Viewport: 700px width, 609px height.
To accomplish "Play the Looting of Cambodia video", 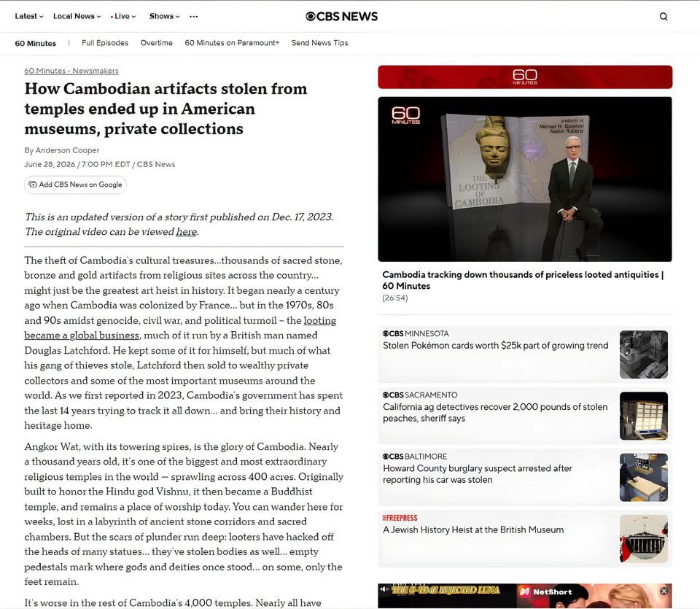I will coord(525,179).
